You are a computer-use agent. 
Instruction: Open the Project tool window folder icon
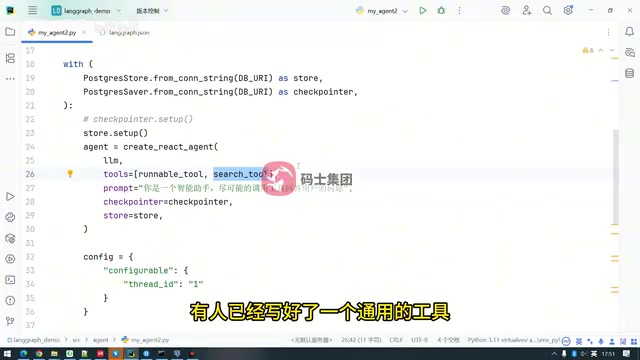(10, 32)
